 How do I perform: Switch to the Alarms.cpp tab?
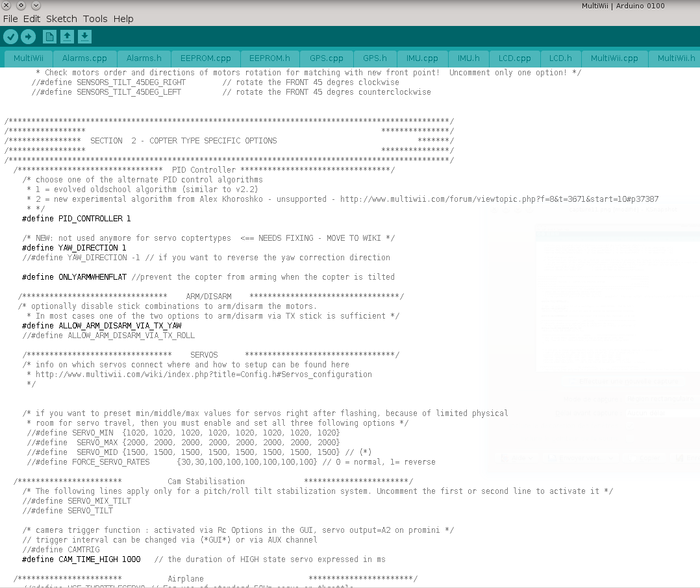pos(84,58)
